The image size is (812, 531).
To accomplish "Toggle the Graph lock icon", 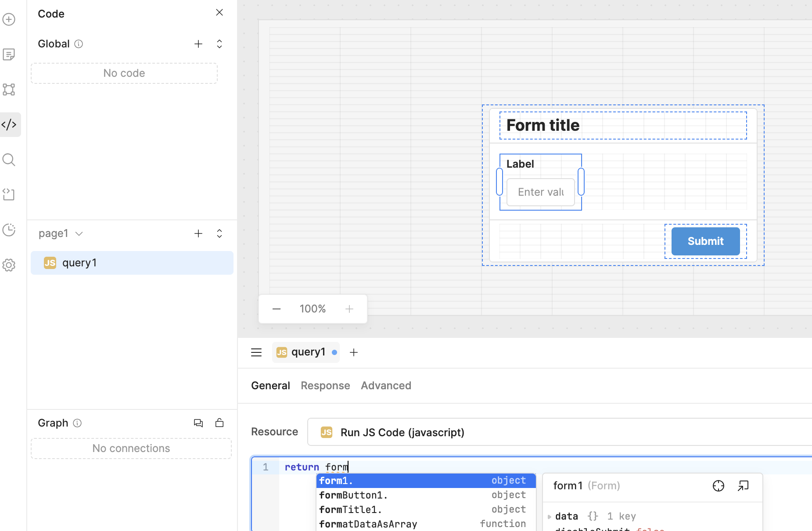I will pos(219,423).
